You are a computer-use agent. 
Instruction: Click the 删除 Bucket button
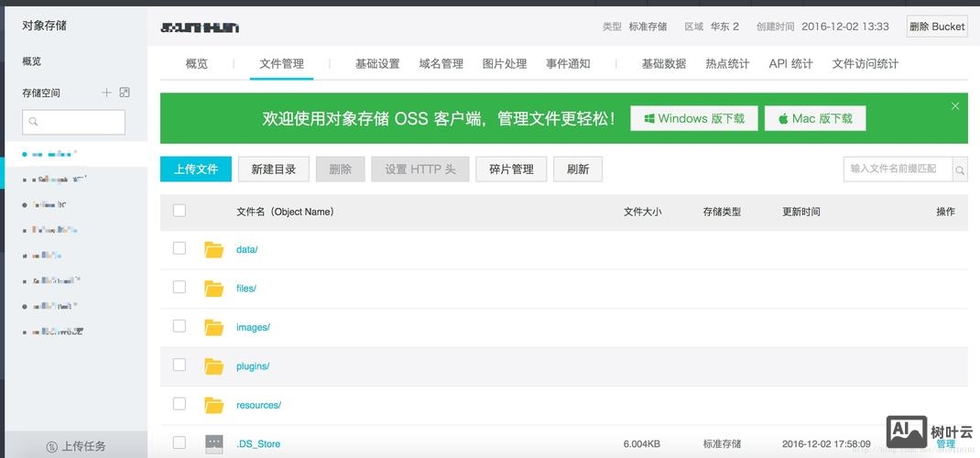click(936, 27)
